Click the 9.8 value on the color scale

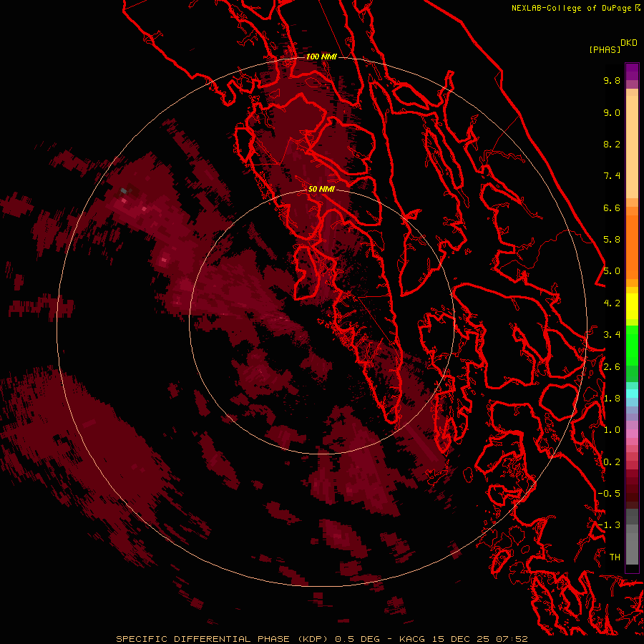[612, 80]
